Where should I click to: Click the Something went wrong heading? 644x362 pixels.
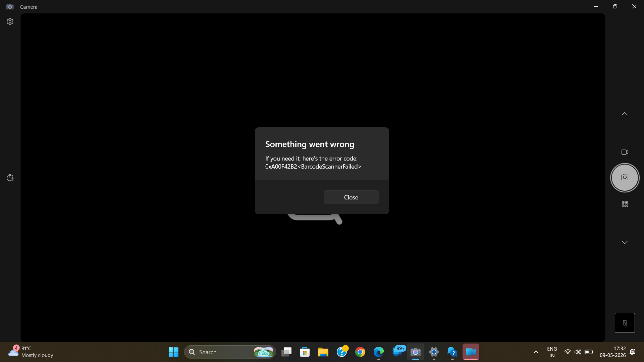[310, 144]
